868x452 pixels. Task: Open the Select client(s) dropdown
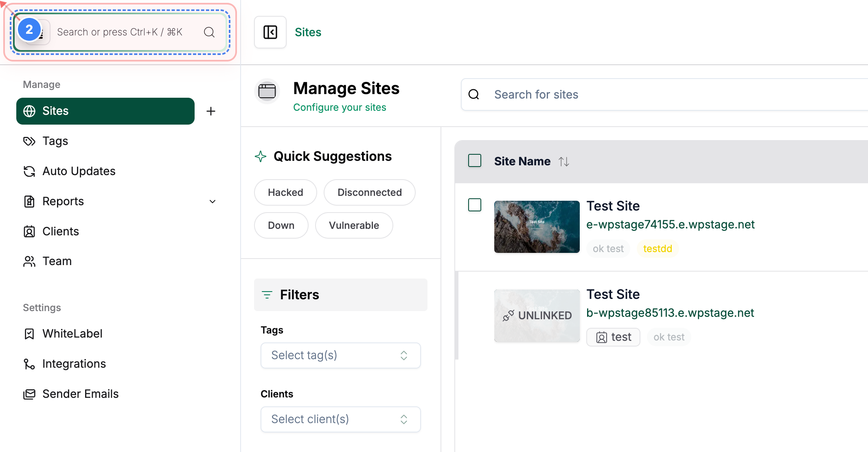[x=340, y=419]
